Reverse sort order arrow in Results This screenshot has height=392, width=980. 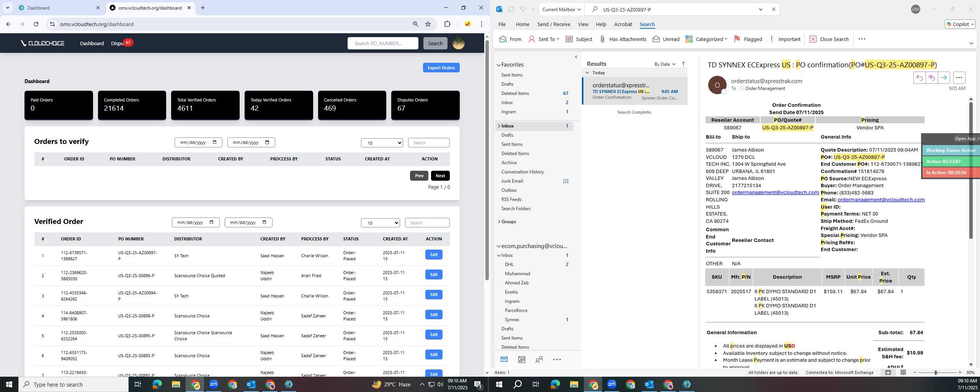[x=683, y=64]
